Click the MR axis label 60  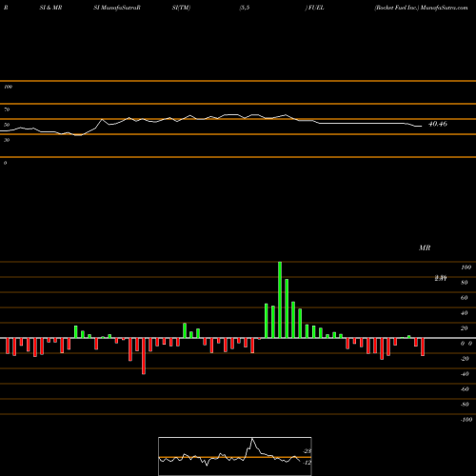465,298
